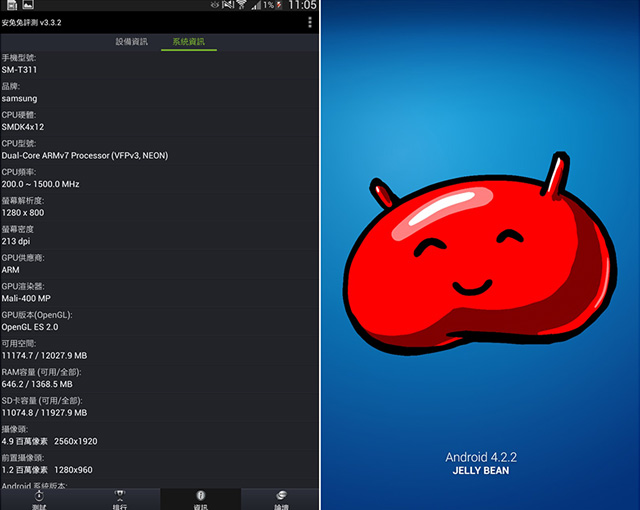Tap the 1% battery percentage
The width and height of the screenshot is (640, 510).
[x=268, y=5]
